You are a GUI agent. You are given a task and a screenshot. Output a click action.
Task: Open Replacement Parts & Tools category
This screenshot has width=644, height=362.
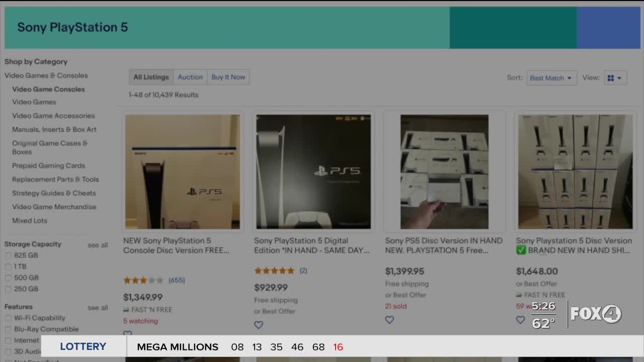(x=55, y=179)
